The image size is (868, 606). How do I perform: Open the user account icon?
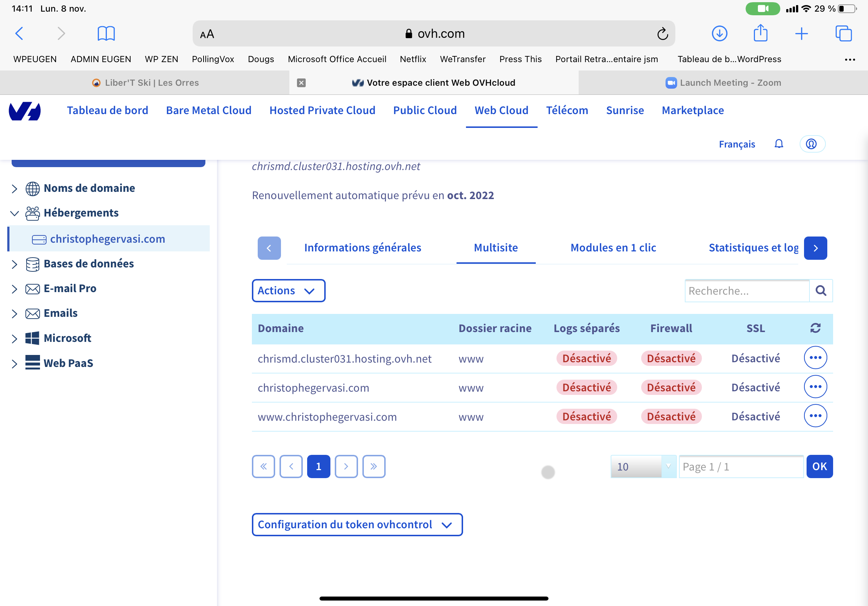(811, 144)
